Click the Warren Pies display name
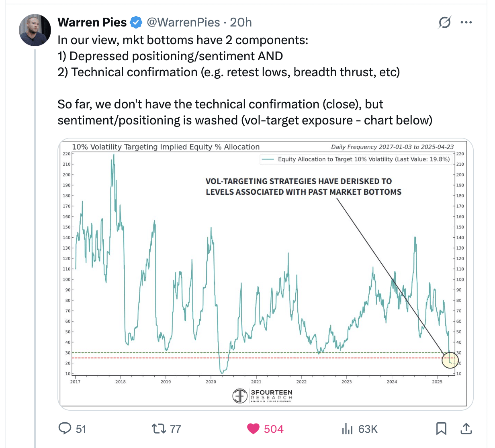Viewport: 495px width, 448px height. coord(92,22)
